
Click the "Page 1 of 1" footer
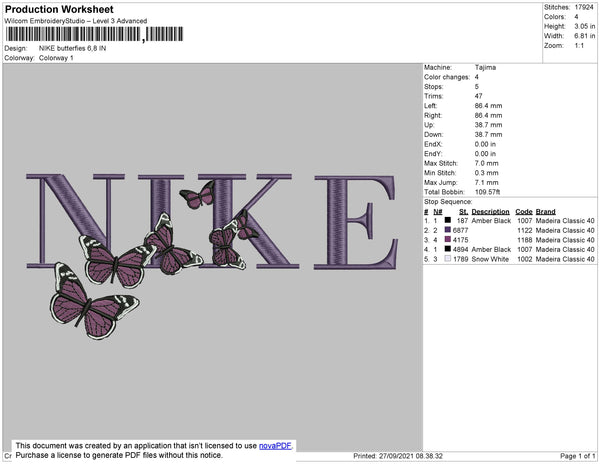(x=578, y=456)
